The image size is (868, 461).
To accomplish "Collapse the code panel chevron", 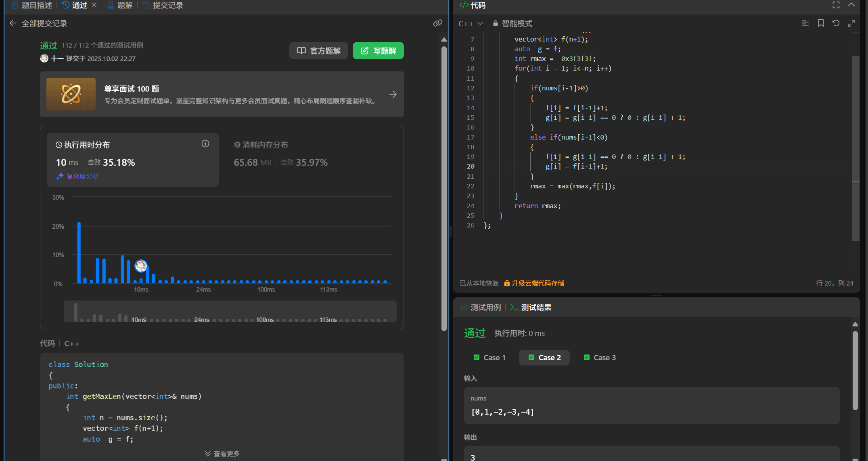I will [851, 5].
